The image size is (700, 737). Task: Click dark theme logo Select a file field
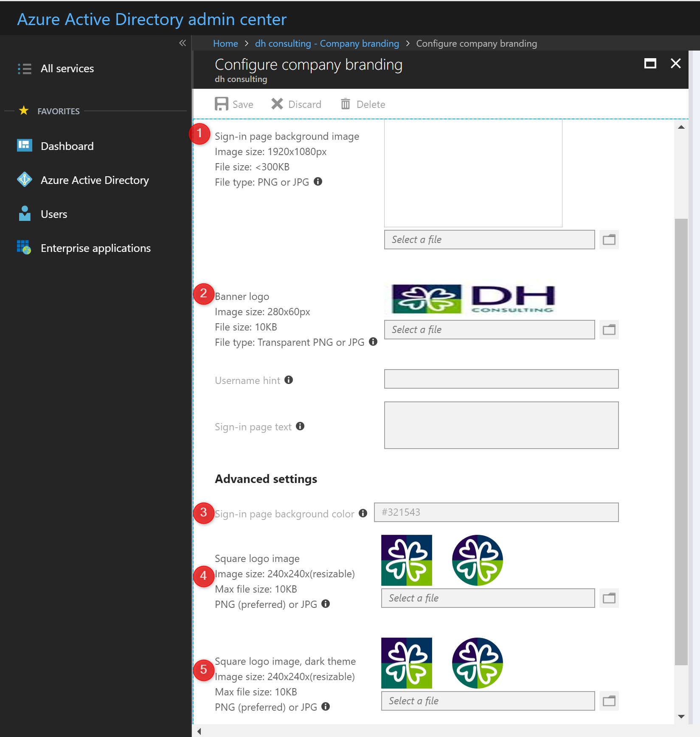tap(488, 701)
